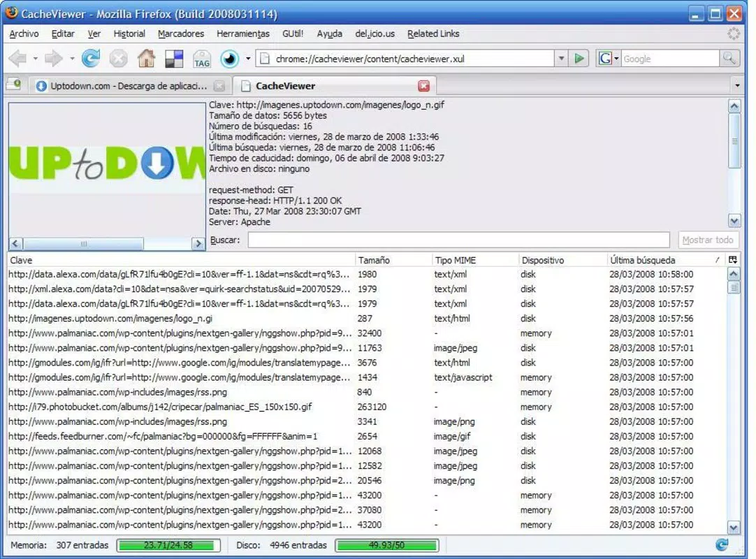756x559 pixels.
Task: Open the Related Links menu
Action: (x=433, y=34)
